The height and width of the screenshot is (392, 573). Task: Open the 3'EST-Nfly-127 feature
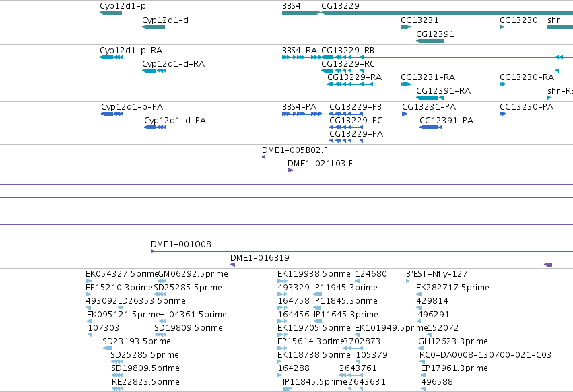click(408, 281)
